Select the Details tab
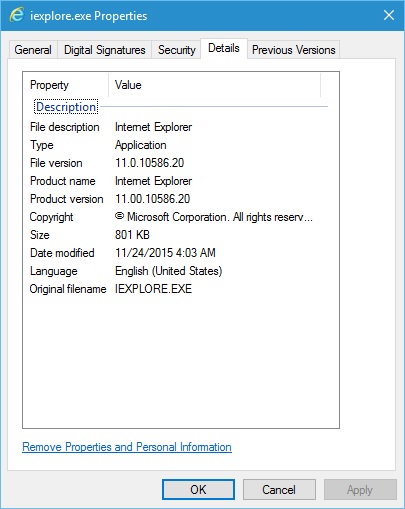405x509 pixels. click(x=224, y=48)
